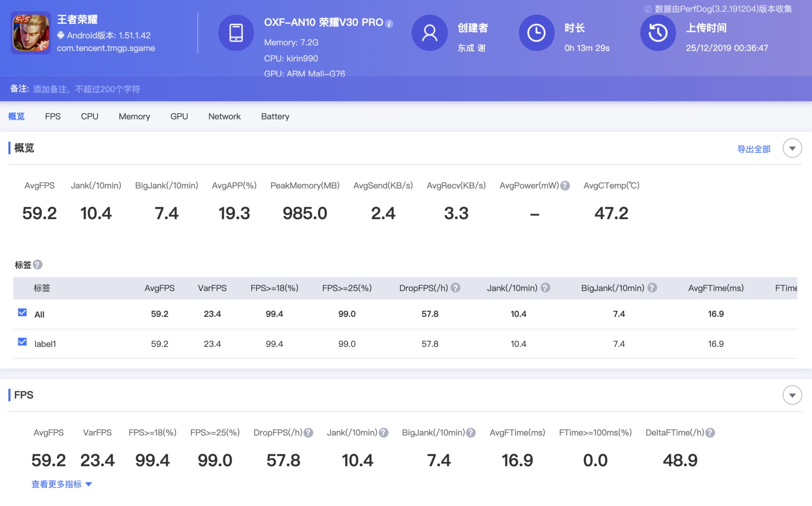Uncheck the All label checkbox
The height and width of the screenshot is (506, 812).
pos(22,313)
